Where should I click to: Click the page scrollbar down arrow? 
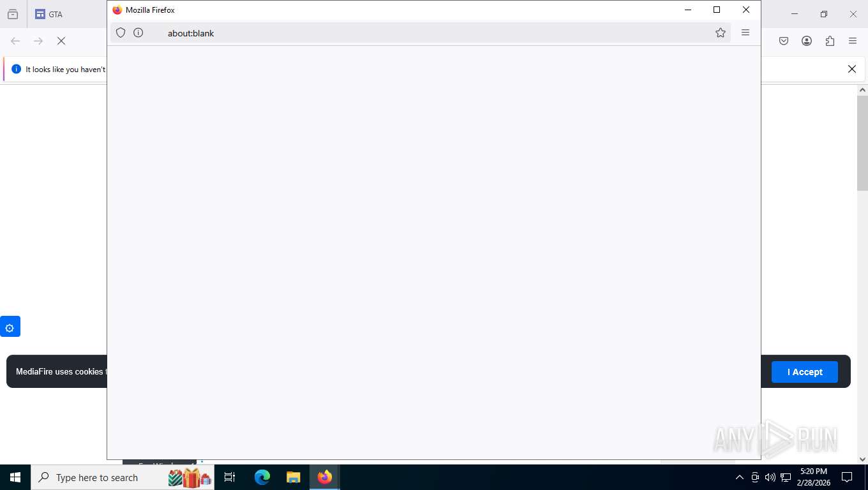(862, 459)
